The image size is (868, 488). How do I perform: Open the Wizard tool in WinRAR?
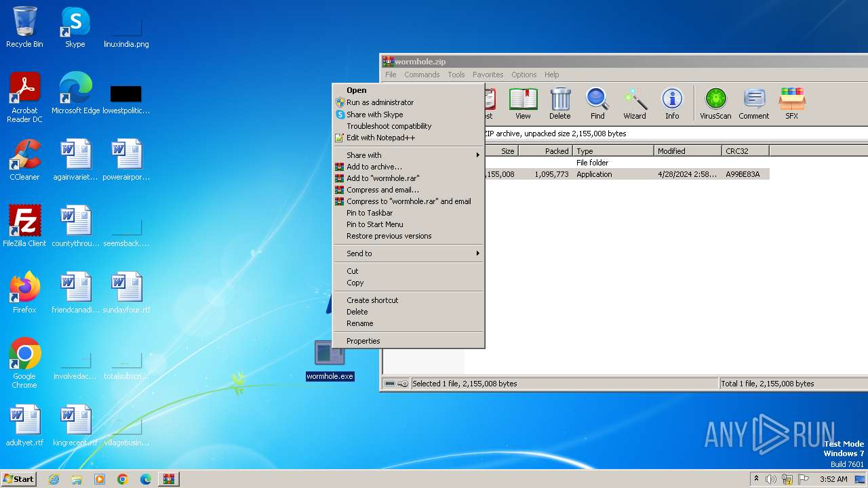coord(635,104)
